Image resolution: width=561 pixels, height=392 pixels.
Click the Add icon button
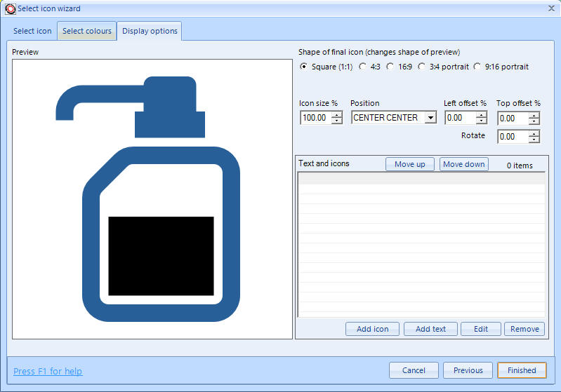point(372,329)
